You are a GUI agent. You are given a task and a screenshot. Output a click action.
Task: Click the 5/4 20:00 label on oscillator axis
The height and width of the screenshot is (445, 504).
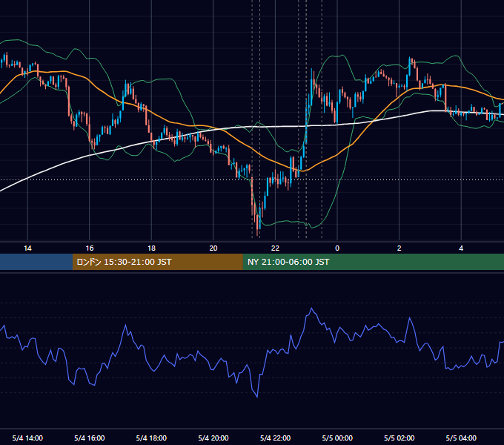pos(213,438)
